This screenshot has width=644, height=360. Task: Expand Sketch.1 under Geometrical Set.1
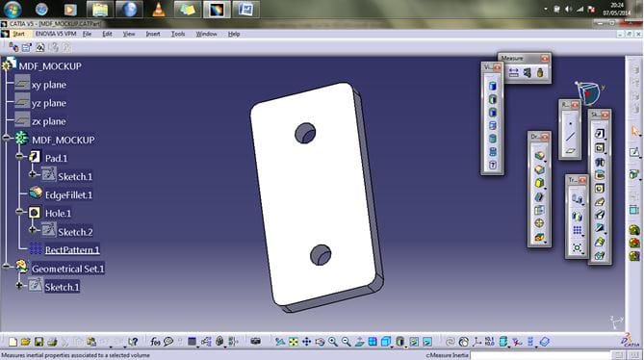coord(19,285)
